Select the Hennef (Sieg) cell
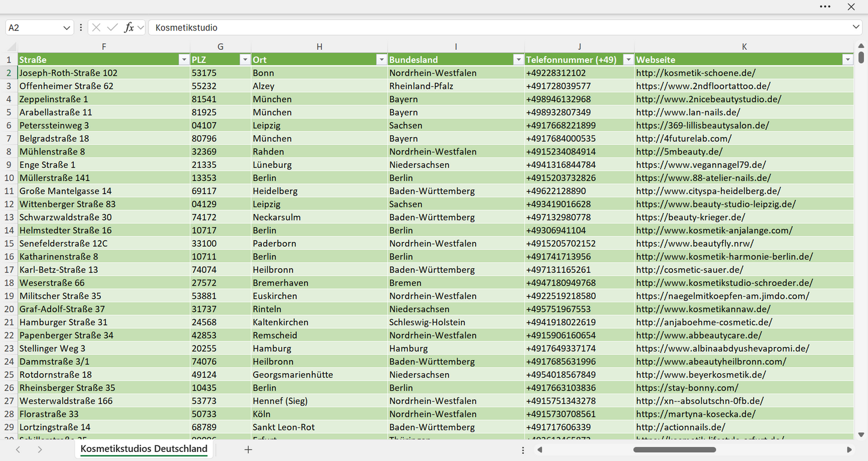The width and height of the screenshot is (868, 461). click(x=320, y=401)
